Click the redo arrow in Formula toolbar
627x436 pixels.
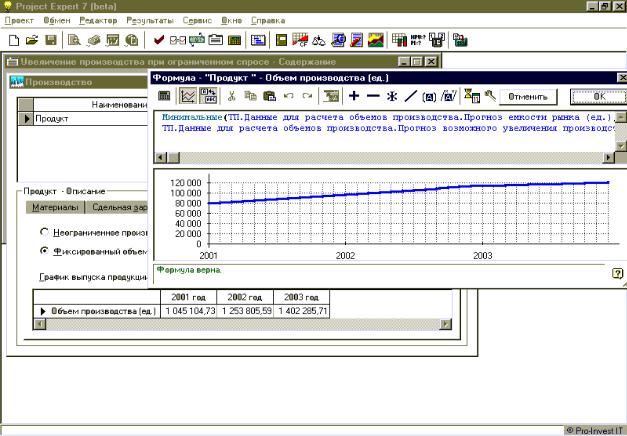[307, 96]
